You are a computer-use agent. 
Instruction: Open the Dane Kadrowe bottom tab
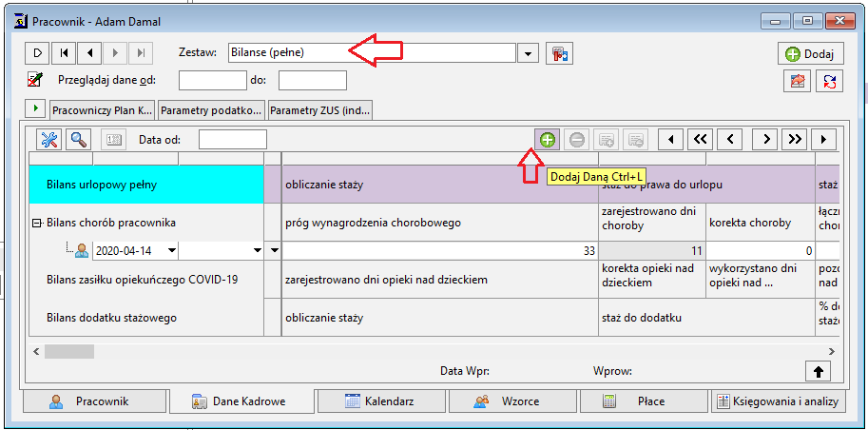tap(241, 401)
